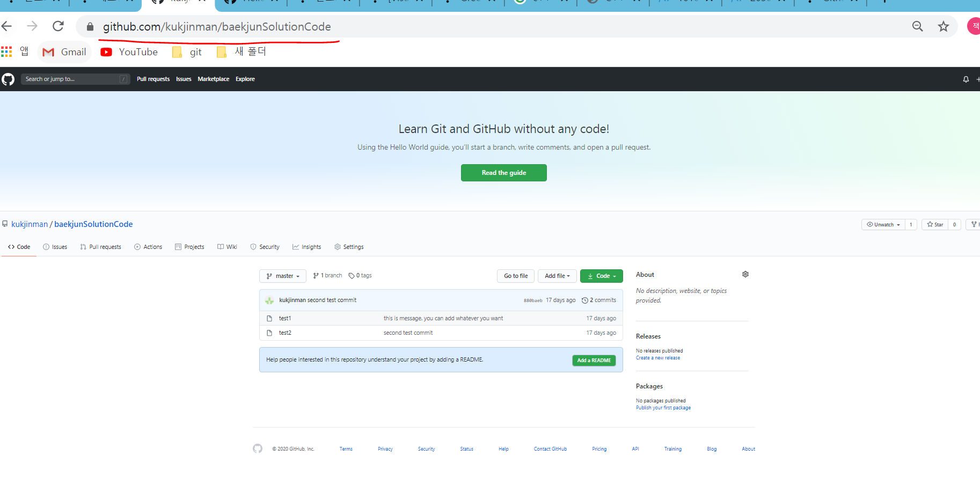
Task: Edit repository details gear icon in About
Action: point(745,274)
